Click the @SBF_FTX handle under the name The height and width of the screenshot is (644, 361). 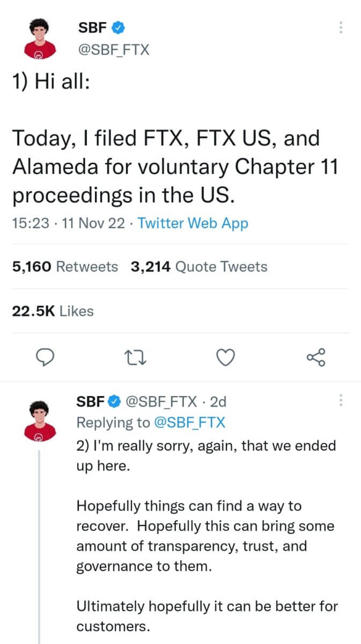click(113, 49)
